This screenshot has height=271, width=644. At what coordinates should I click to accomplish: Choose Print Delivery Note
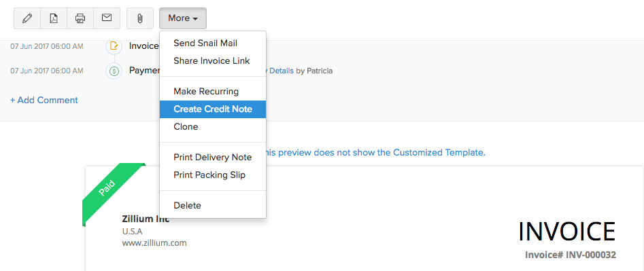tap(213, 158)
